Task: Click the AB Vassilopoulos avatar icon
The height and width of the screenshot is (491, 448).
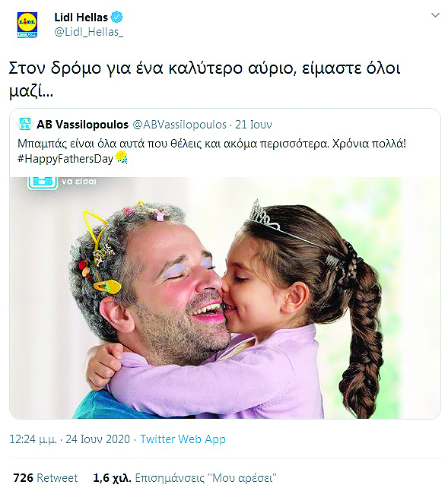Action: (25, 124)
